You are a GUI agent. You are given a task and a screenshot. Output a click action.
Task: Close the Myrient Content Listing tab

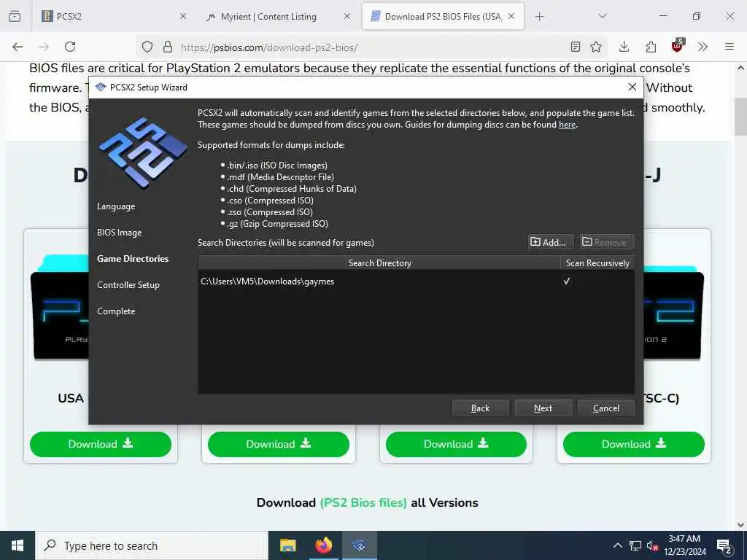pos(347,16)
